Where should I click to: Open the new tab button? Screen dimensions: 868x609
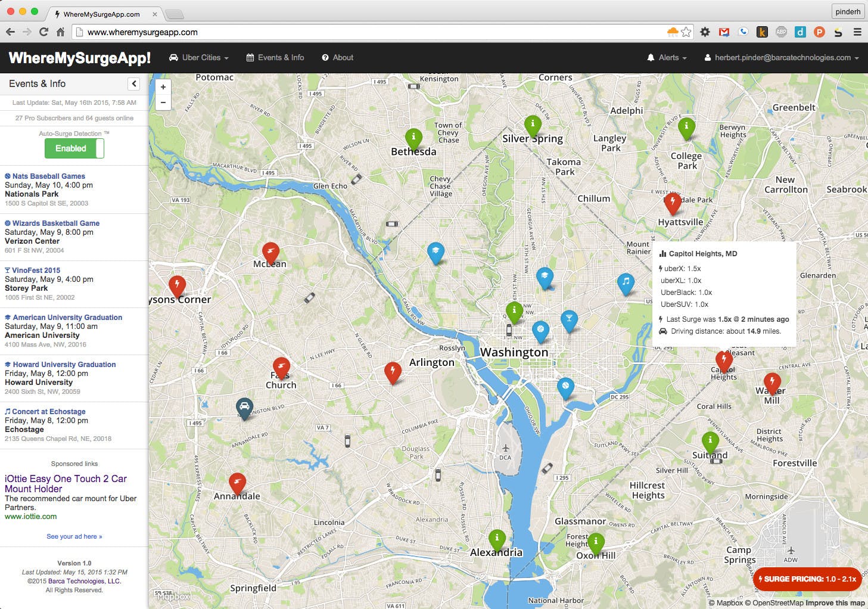pyautogui.click(x=174, y=14)
